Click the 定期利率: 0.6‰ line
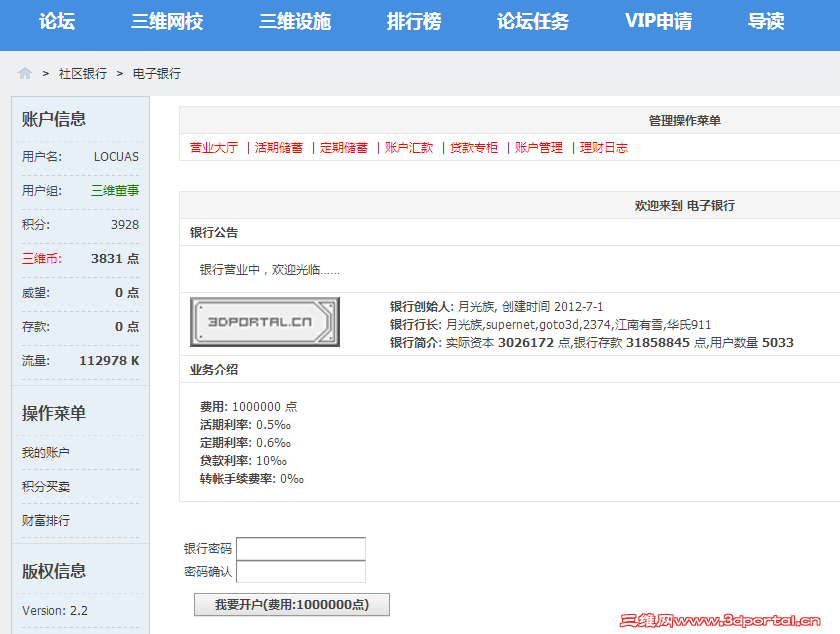The height and width of the screenshot is (634, 840). (x=245, y=443)
